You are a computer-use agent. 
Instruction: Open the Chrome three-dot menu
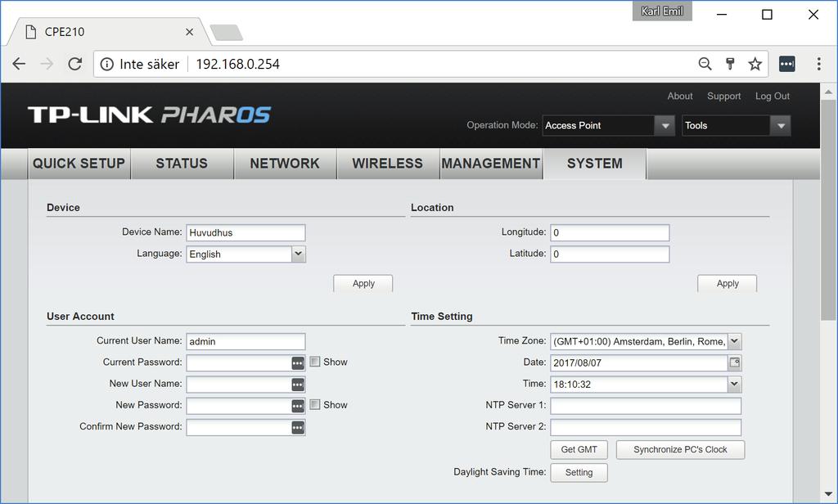tap(818, 64)
